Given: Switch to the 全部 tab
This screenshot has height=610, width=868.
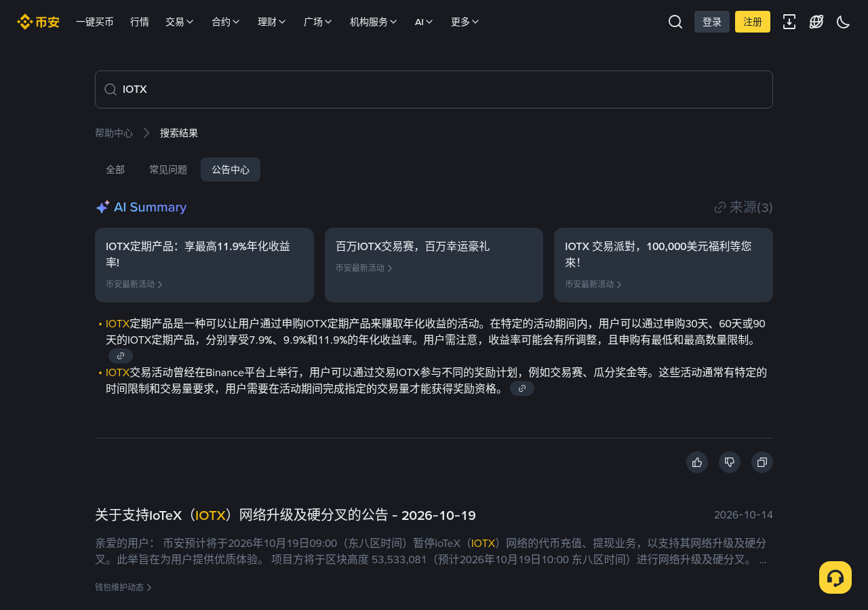Looking at the screenshot, I should [x=115, y=169].
